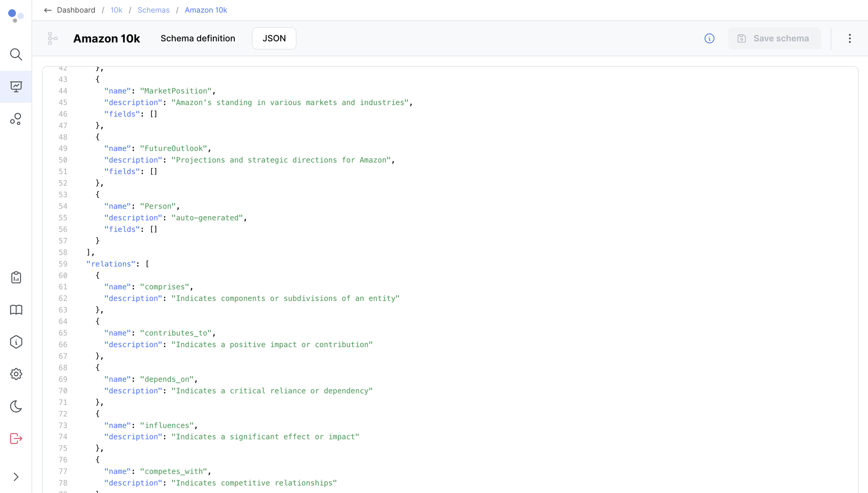Click the schema tree icon beside title

(x=53, y=39)
